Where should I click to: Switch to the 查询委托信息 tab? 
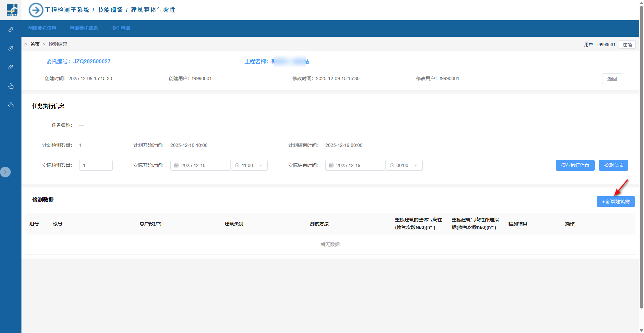click(x=84, y=29)
